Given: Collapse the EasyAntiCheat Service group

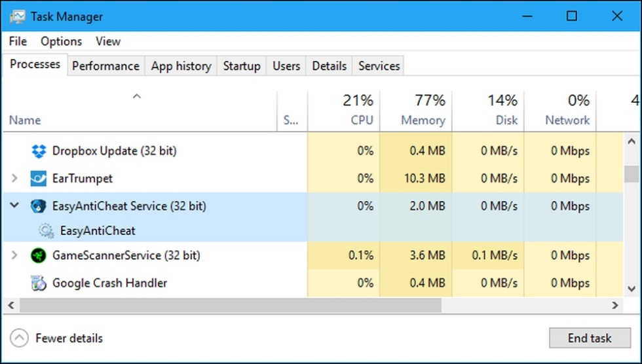Looking at the screenshot, I should click(15, 206).
